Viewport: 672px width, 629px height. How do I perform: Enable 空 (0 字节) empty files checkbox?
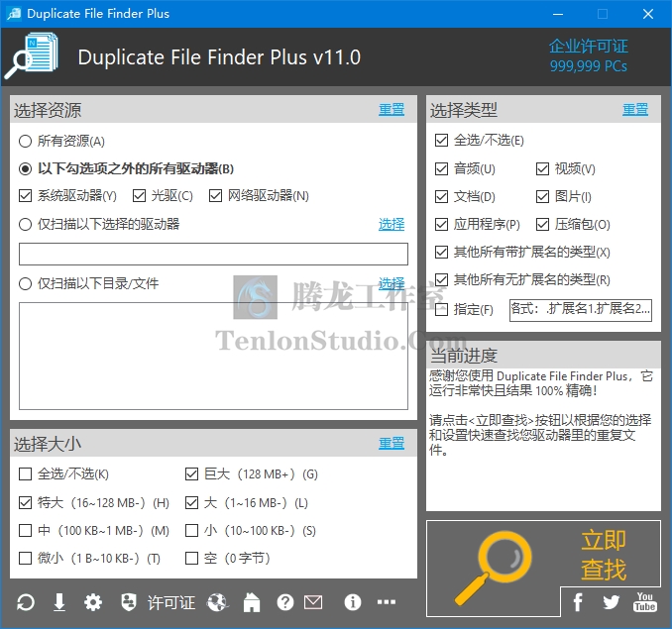191,559
